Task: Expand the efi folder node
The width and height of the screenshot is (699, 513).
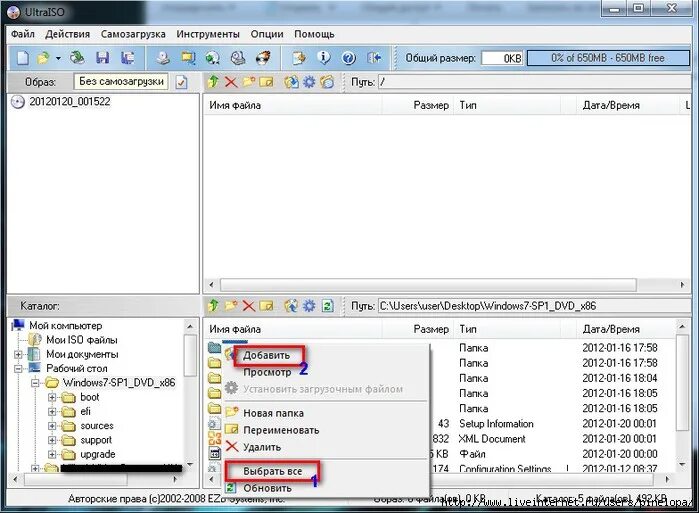Action: (52, 412)
